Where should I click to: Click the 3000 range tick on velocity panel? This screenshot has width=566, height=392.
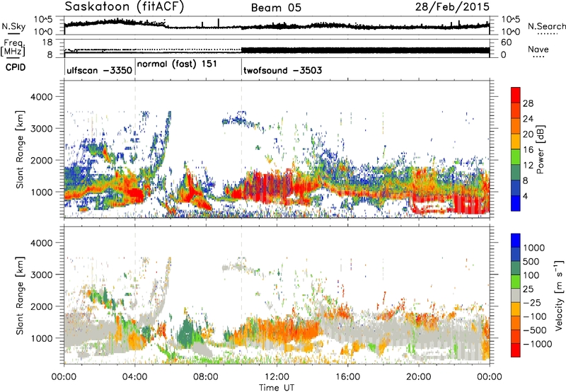41,275
